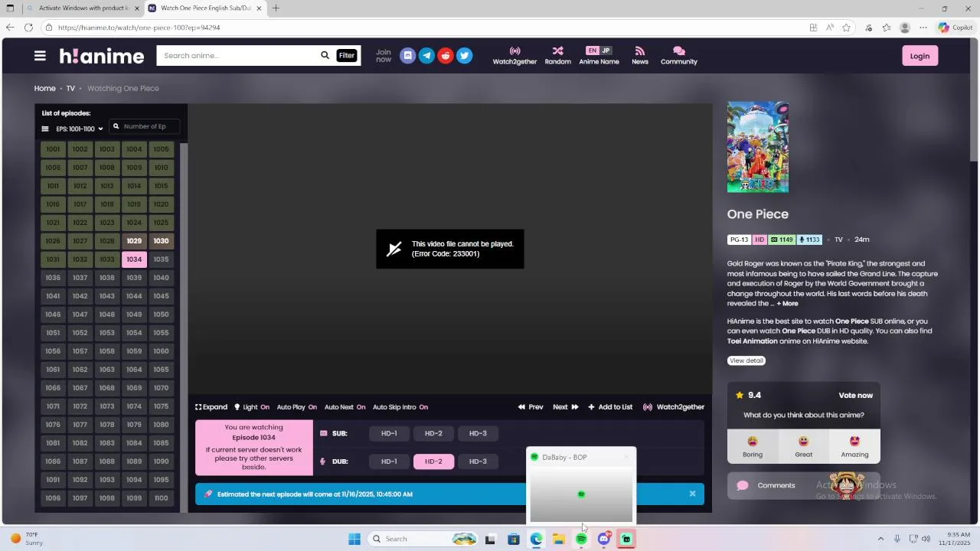The width and height of the screenshot is (980, 551).
Task: Click the page vertical scrollbar
Action: tap(974, 99)
